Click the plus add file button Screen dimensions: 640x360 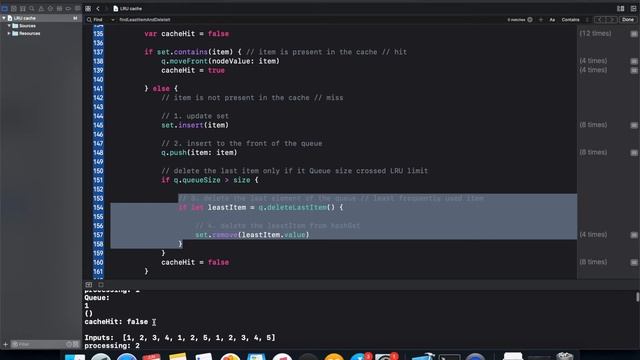tap(5, 344)
